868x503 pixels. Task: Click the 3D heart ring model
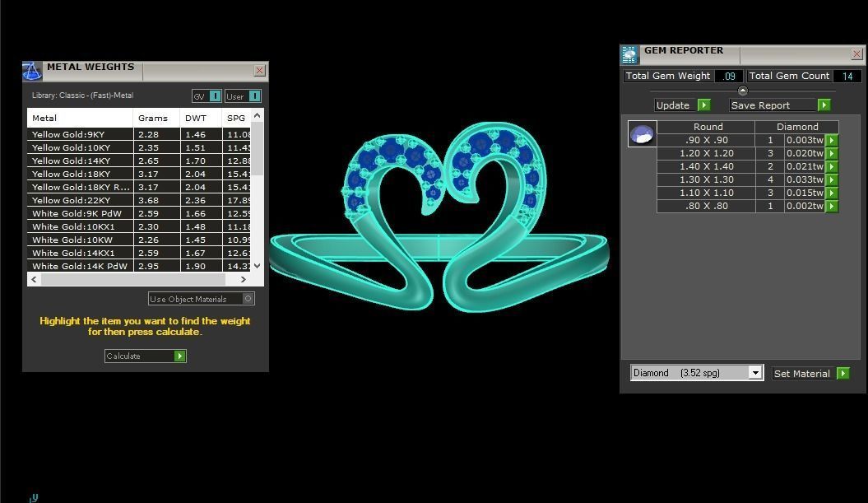[439, 216]
